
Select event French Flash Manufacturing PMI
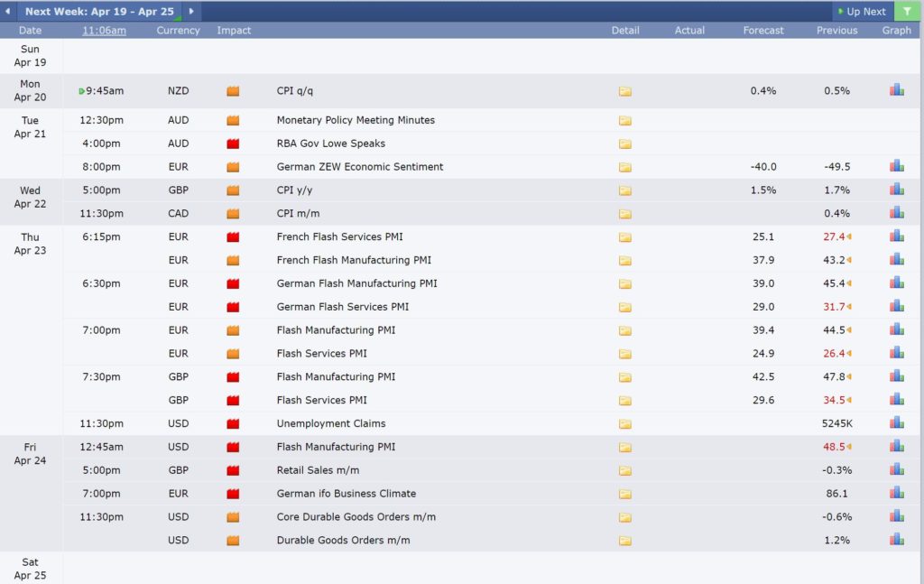click(x=354, y=260)
